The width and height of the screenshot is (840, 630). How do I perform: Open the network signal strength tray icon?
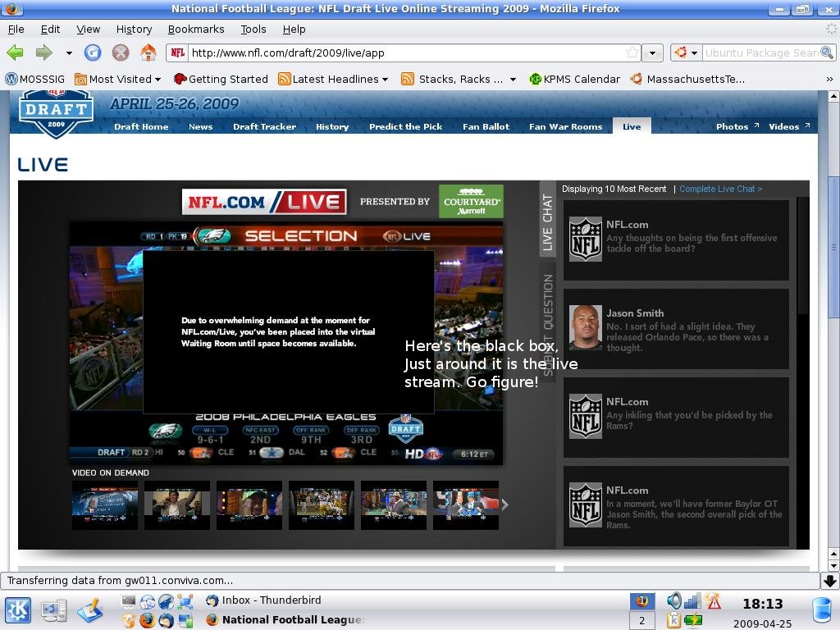[693, 601]
